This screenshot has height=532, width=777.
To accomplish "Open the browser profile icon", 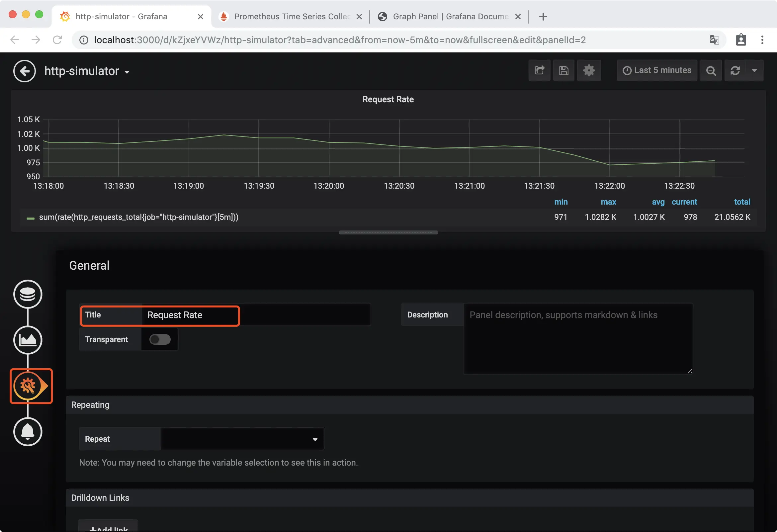I will [741, 40].
